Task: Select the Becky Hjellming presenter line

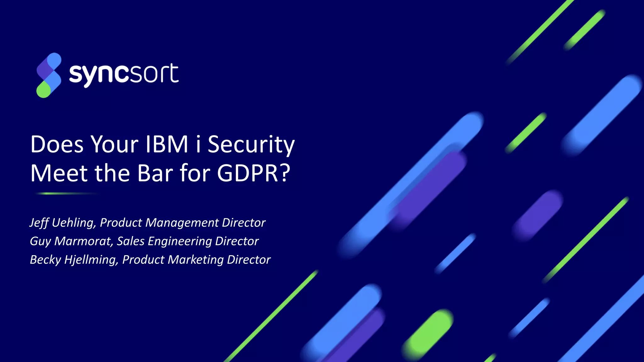Action: point(150,260)
